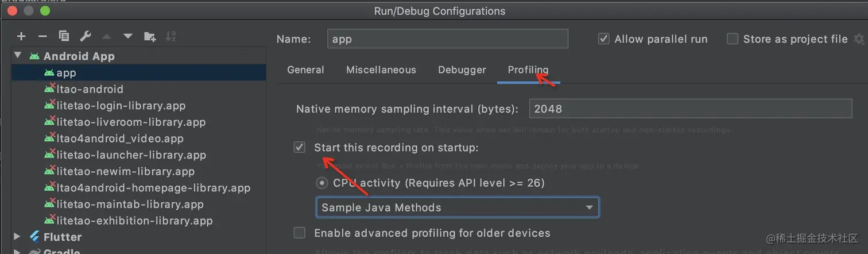Enable advanced profiling for older devices
Viewport: 868px width, 254px height.
(300, 233)
